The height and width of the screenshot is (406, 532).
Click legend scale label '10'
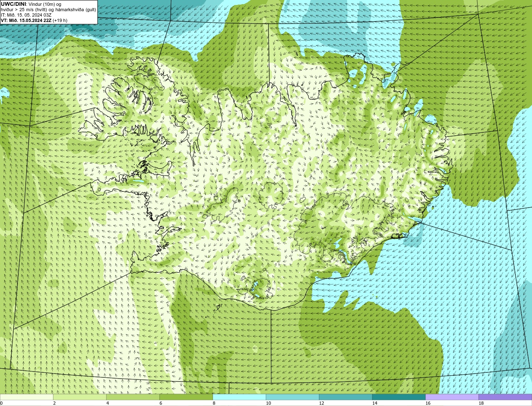268,403
